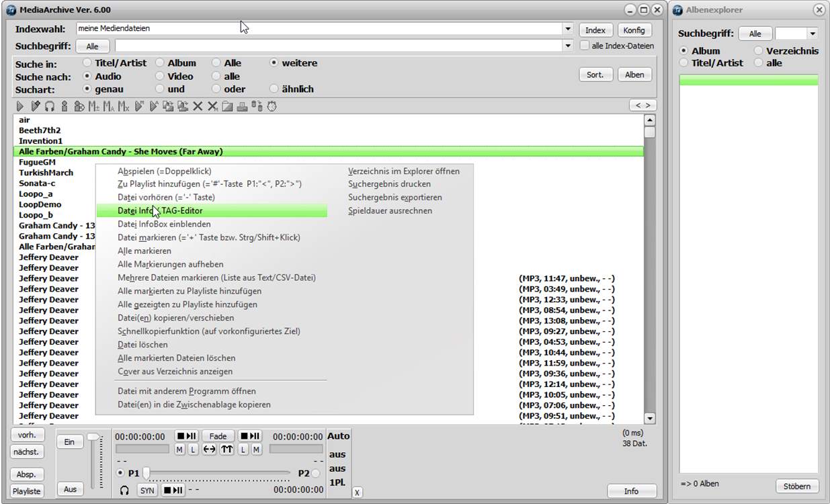Click the Stöbern button in the Albenexplorer window
Screen dimensions: 830x504
tap(797, 487)
